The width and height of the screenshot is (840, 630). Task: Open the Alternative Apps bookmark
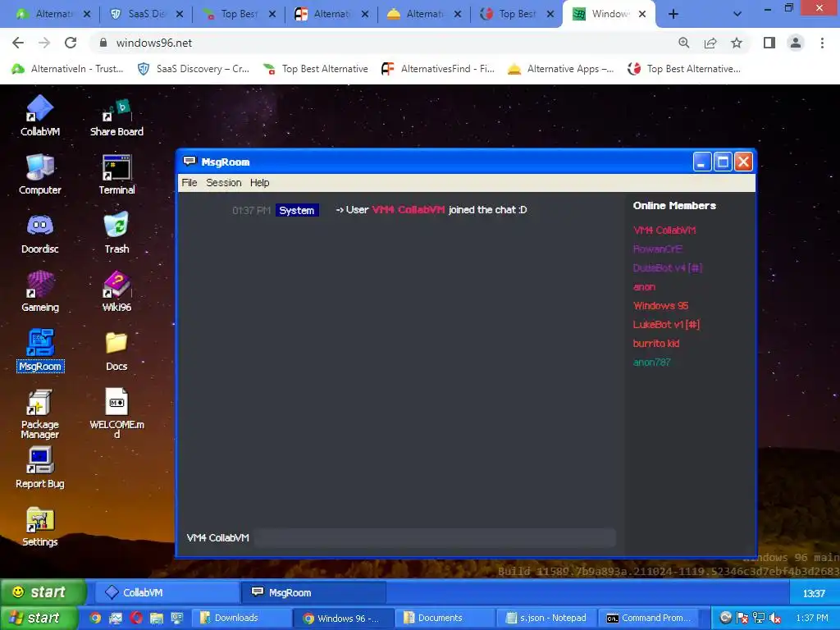coord(560,69)
